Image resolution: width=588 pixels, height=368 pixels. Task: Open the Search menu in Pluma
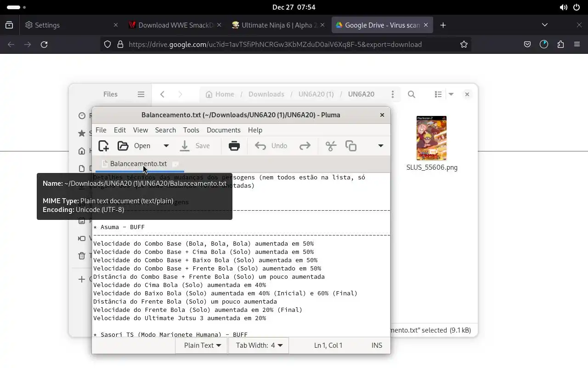click(165, 130)
